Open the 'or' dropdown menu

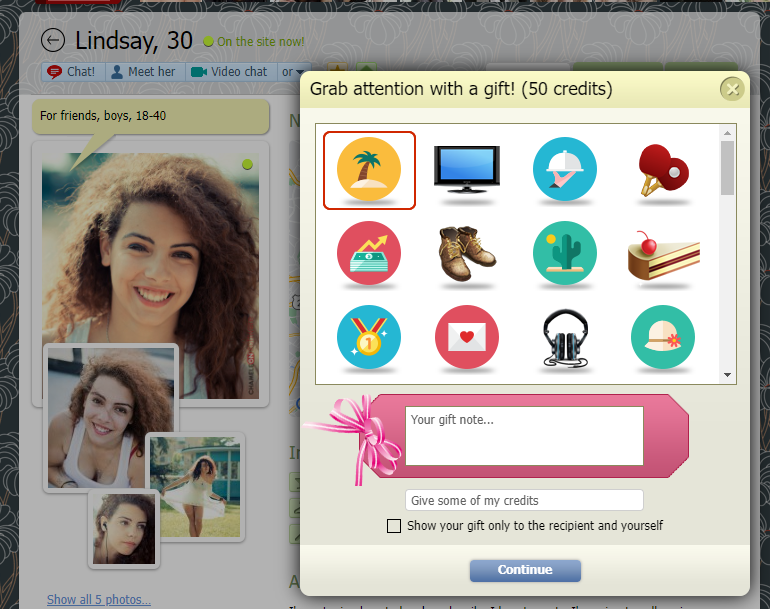point(293,72)
